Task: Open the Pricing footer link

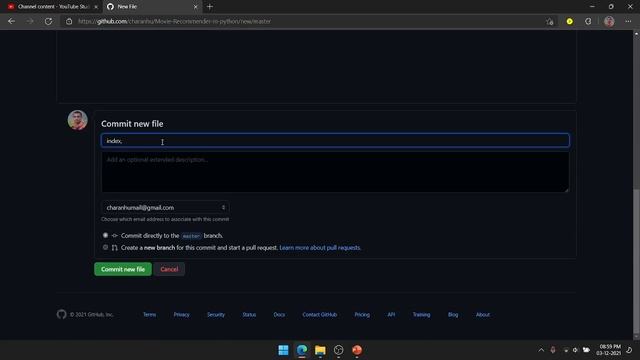Action: pos(362,315)
